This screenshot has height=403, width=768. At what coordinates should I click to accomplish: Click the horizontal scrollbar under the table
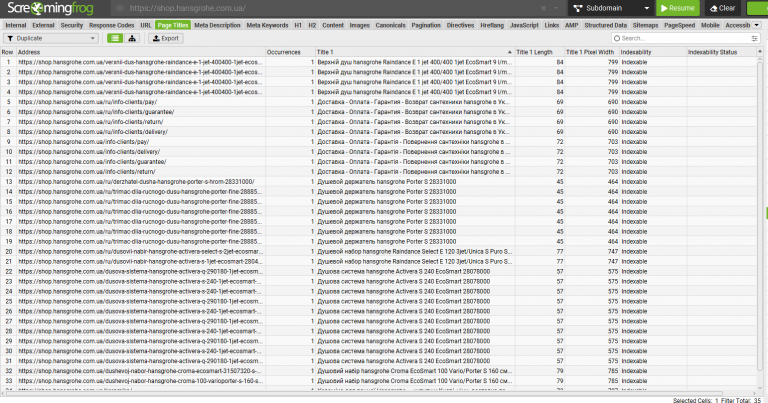click(362, 393)
